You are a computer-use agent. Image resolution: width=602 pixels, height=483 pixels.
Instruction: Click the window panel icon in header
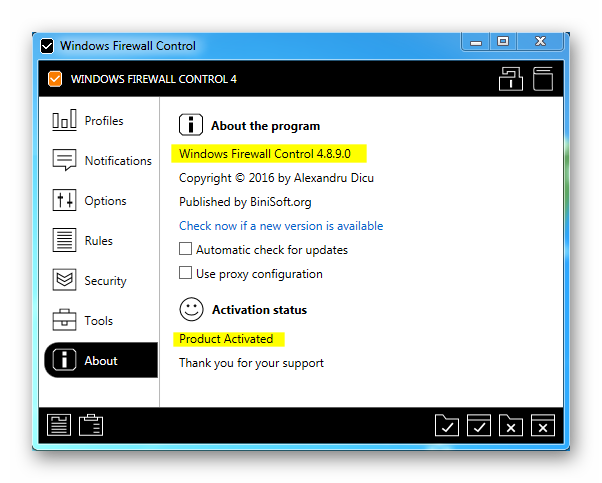click(543, 79)
